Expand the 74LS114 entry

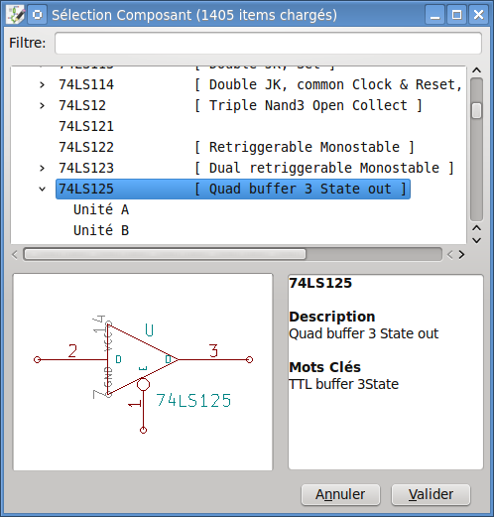pos(42,85)
